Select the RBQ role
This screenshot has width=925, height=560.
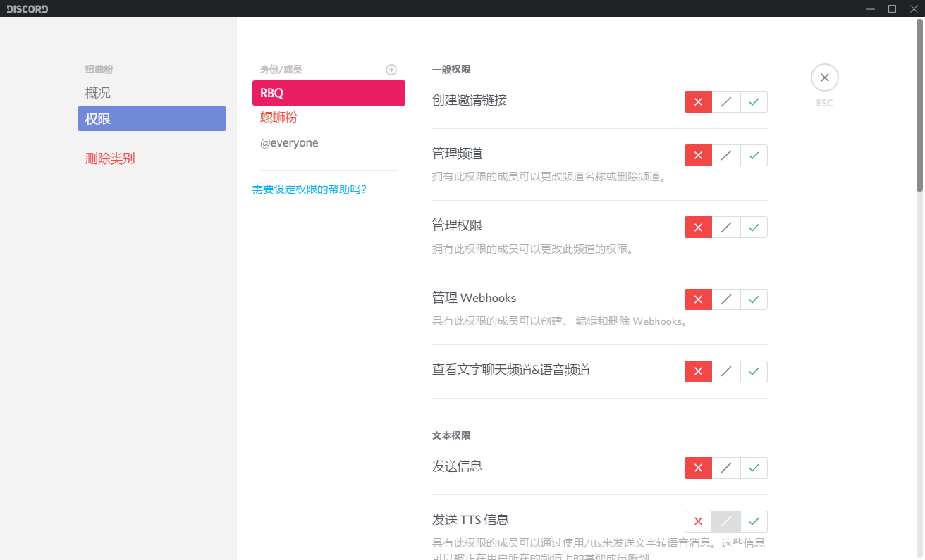point(329,93)
